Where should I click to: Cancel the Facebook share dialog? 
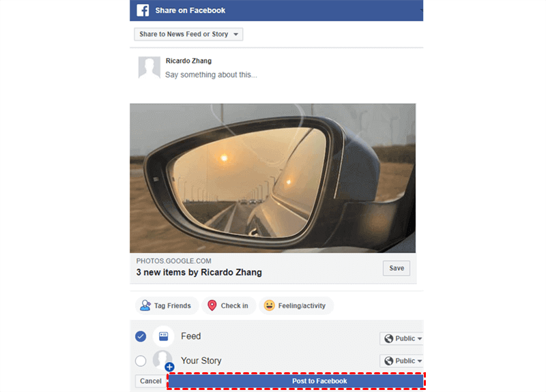point(150,381)
